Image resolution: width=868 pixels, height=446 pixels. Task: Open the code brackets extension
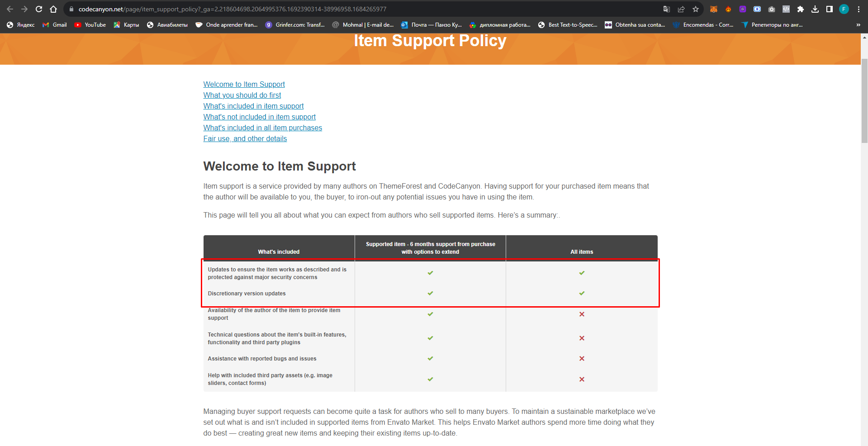[x=786, y=9]
